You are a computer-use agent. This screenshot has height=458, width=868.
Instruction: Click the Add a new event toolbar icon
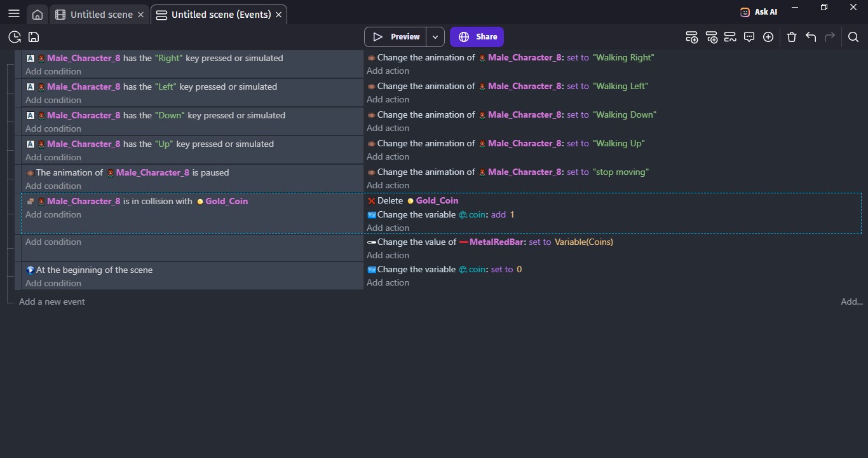(x=692, y=37)
